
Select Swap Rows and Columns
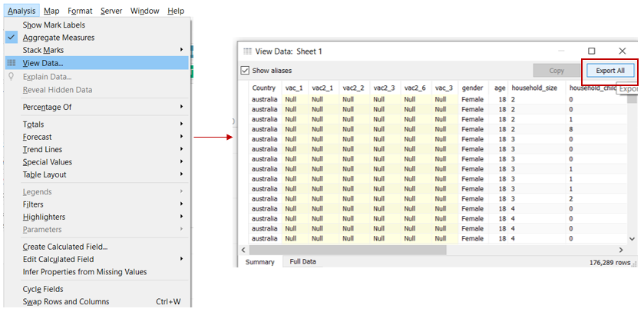pyautogui.click(x=65, y=301)
